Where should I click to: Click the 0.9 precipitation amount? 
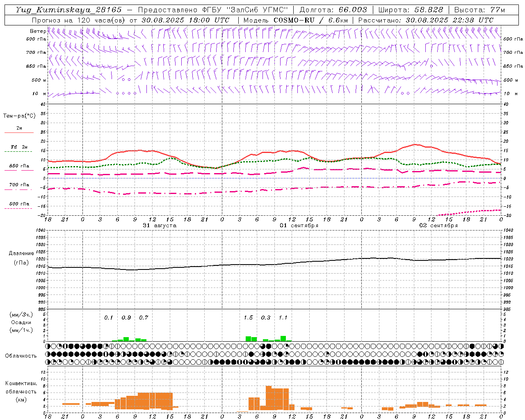(126, 317)
